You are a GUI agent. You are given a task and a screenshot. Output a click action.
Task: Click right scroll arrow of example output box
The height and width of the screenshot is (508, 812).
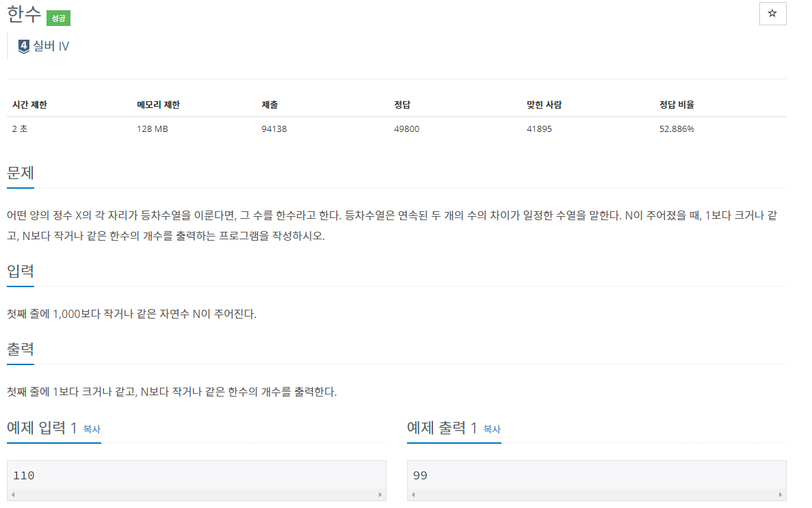781,495
